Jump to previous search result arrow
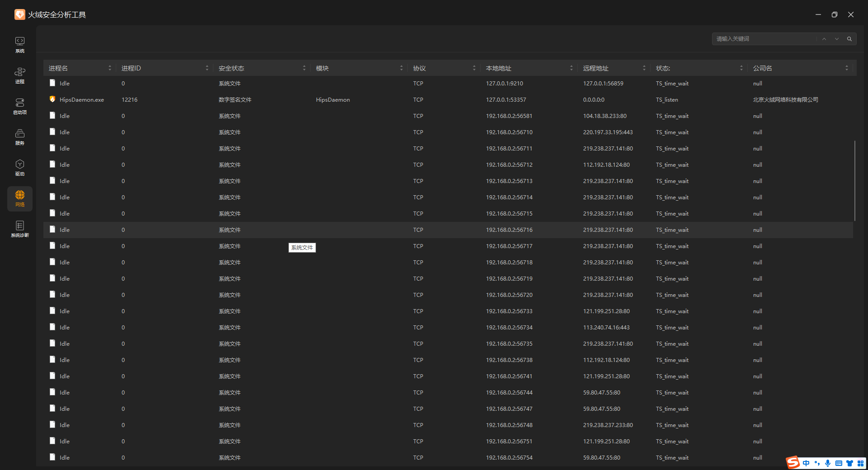Image resolution: width=868 pixels, height=470 pixels. tap(824, 39)
